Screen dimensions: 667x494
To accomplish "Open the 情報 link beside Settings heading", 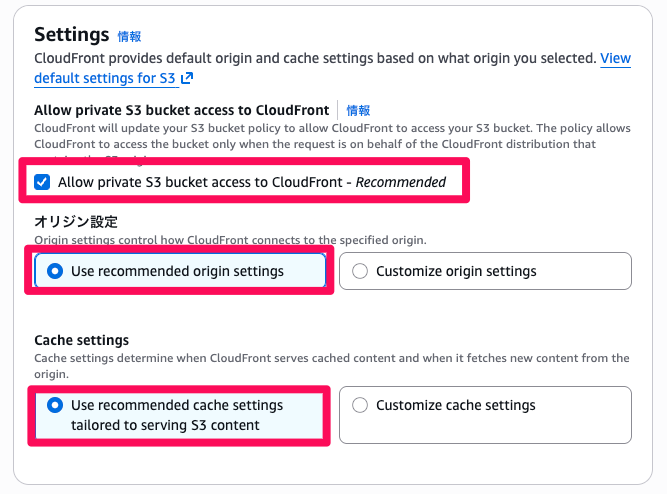I will coord(129,37).
